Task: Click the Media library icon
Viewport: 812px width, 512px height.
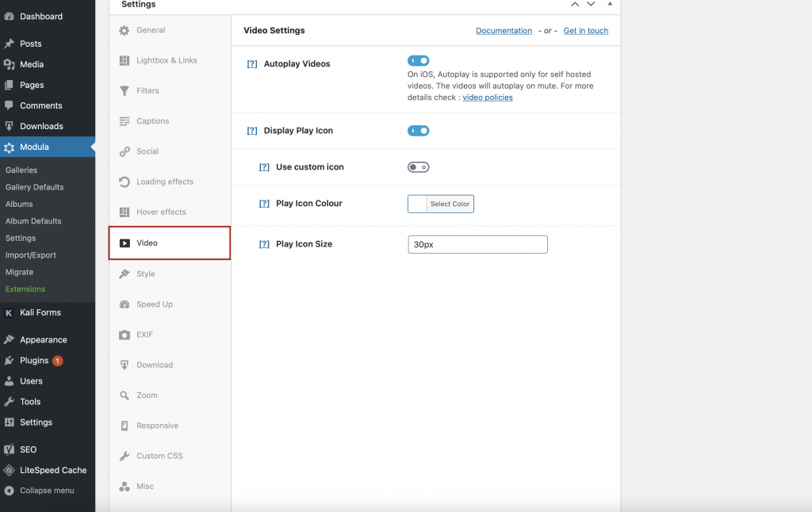Action: click(x=9, y=64)
